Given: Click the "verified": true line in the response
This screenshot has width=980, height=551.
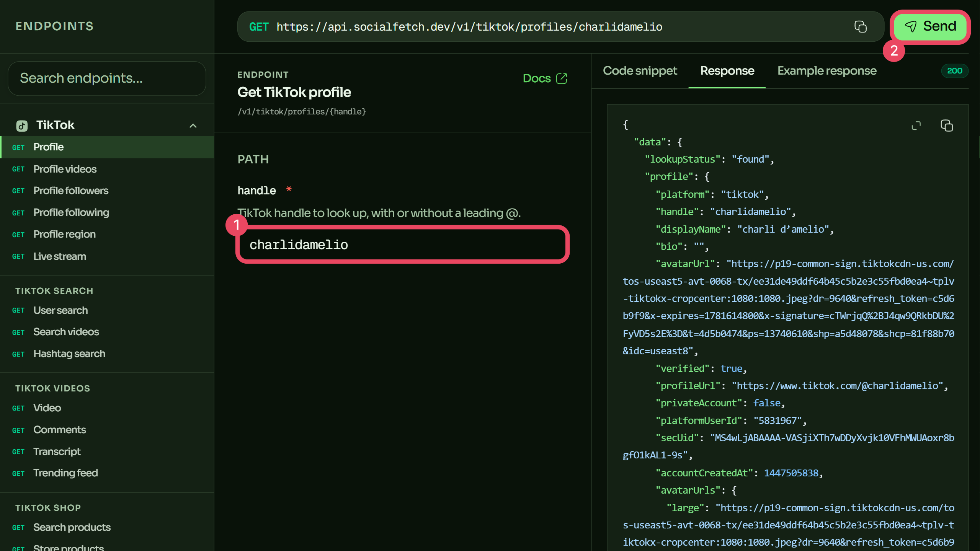Looking at the screenshot, I should pyautogui.click(x=701, y=368).
